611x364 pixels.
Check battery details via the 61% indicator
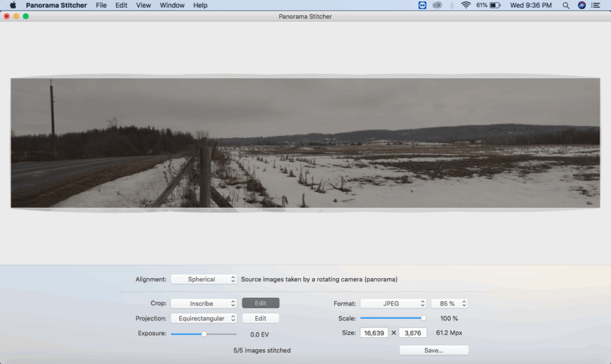point(489,5)
